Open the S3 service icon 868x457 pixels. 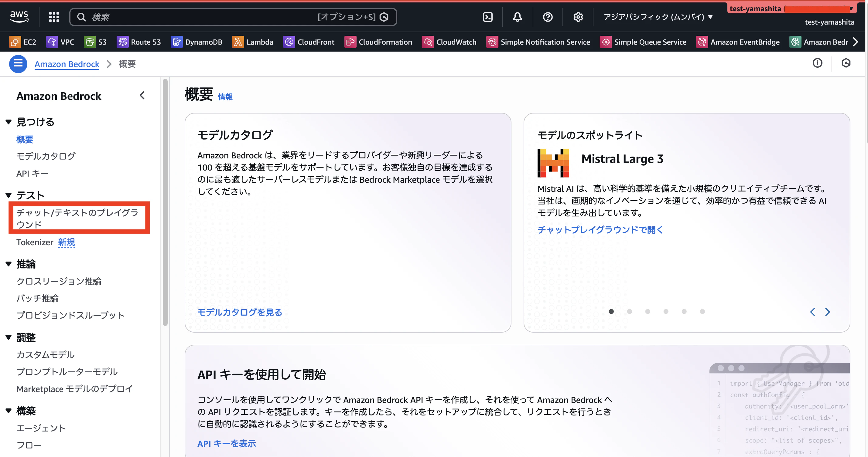click(x=95, y=42)
